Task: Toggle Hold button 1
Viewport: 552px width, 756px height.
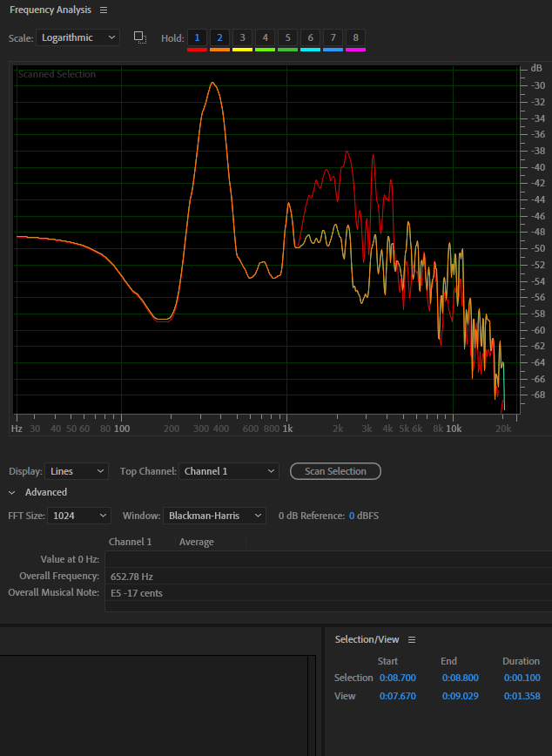Action: click(x=197, y=37)
